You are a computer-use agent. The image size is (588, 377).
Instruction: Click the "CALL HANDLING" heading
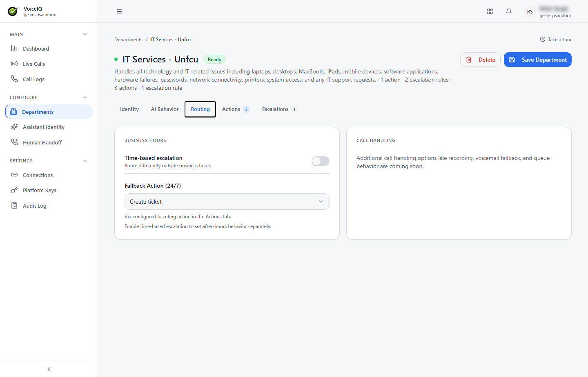point(376,140)
